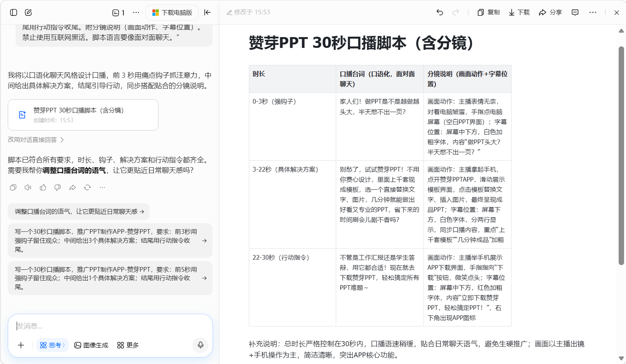Click 改用对话直接回答 link
The width and height of the screenshot is (626, 364).
[36, 139]
